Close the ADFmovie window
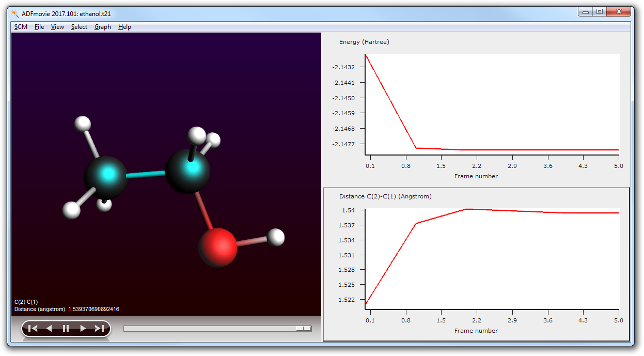The width and height of the screenshot is (644, 356). [x=618, y=12]
